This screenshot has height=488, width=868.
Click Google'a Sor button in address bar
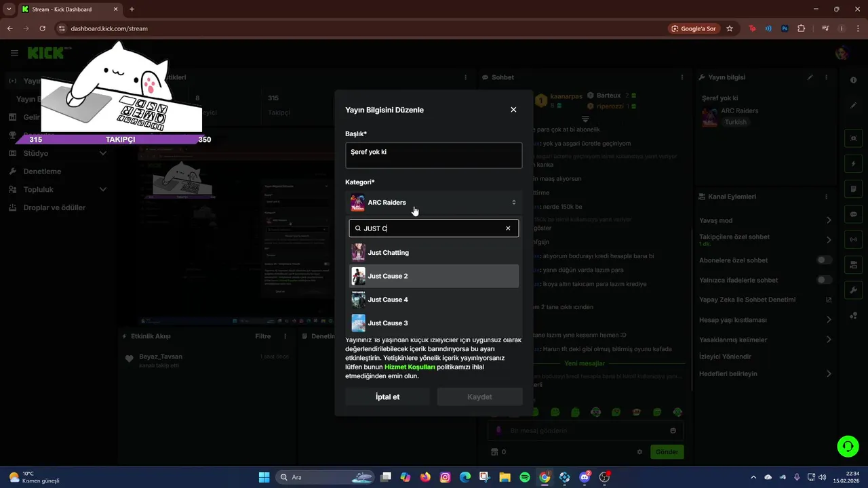(x=694, y=28)
